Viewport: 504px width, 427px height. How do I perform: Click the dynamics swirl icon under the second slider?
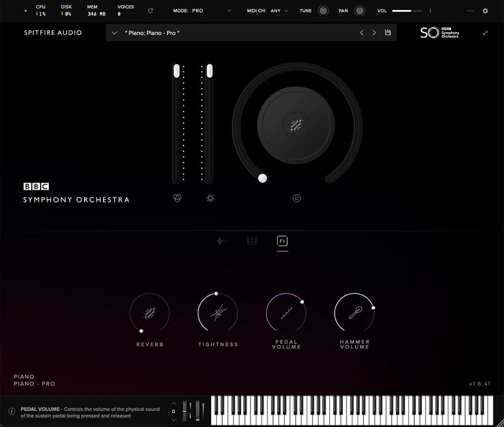pos(210,198)
